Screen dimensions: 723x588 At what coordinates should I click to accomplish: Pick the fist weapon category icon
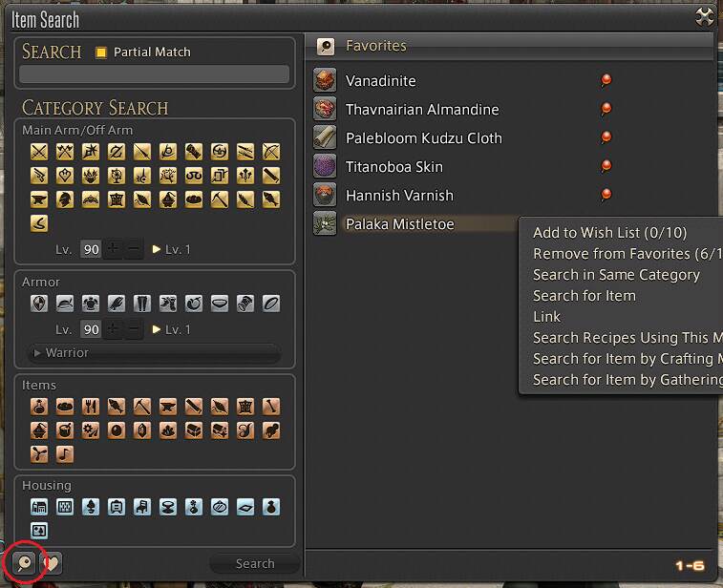[x=194, y=152]
